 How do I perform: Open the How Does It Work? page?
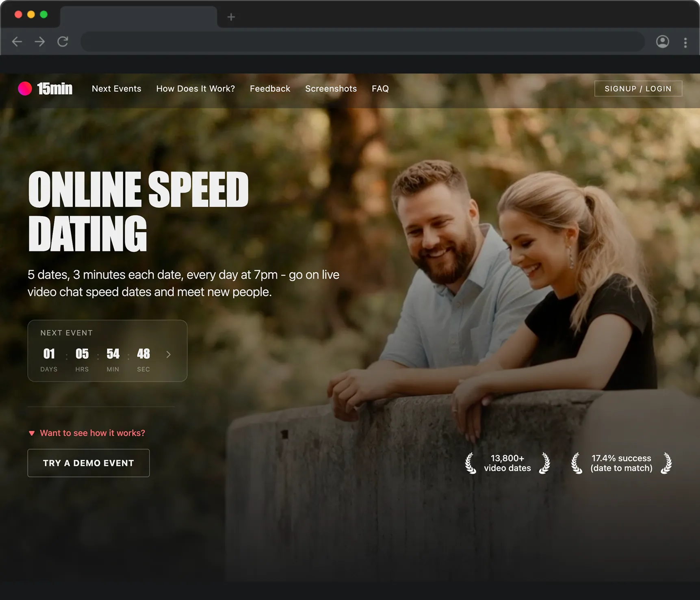click(195, 89)
